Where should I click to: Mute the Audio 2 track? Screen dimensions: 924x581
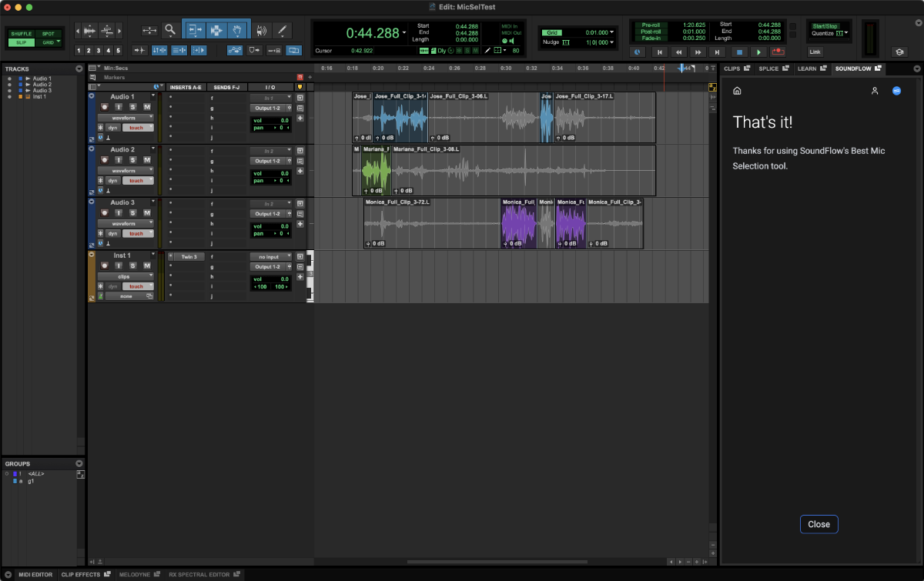[146, 159]
